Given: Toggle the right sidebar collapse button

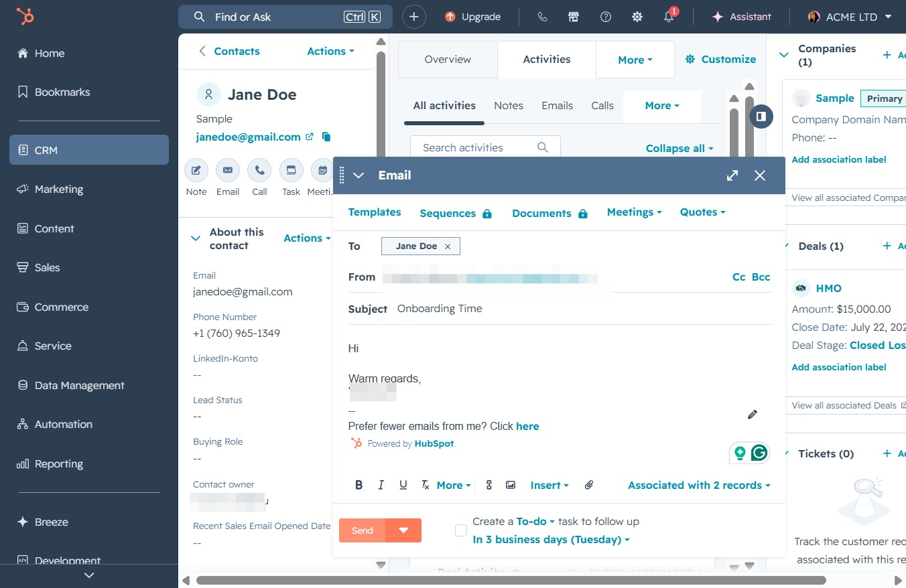Looking at the screenshot, I should 761,117.
